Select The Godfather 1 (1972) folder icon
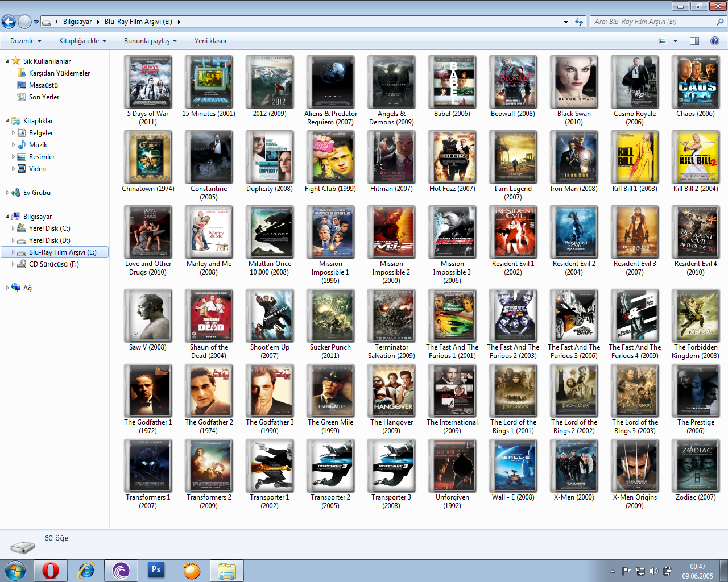This screenshot has height=582, width=728. pos(148,391)
